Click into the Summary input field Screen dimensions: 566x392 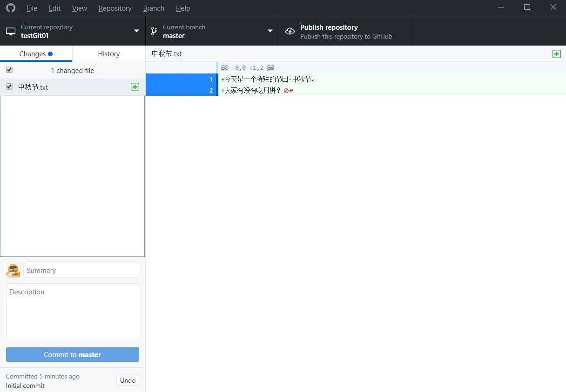coord(81,270)
